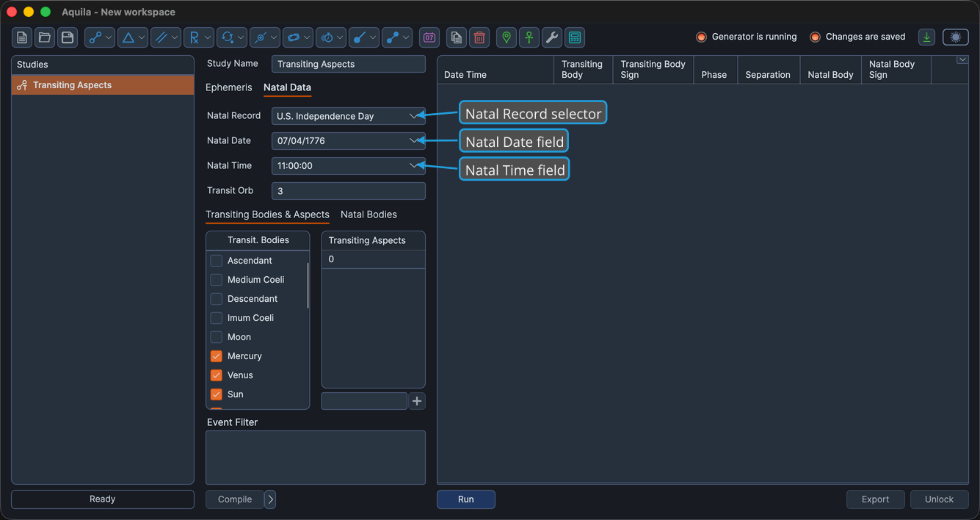Image resolution: width=980 pixels, height=520 pixels.
Task: Open the green location pin tool
Action: (x=507, y=37)
